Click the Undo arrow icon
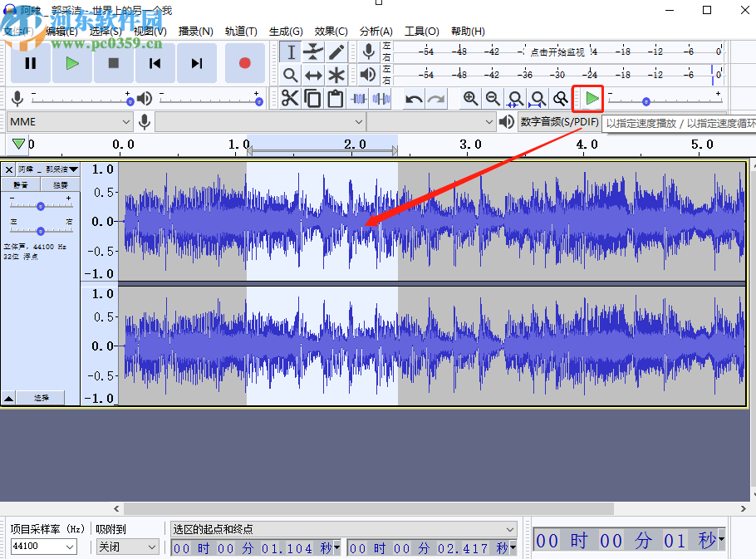756x559 pixels. pos(413,98)
